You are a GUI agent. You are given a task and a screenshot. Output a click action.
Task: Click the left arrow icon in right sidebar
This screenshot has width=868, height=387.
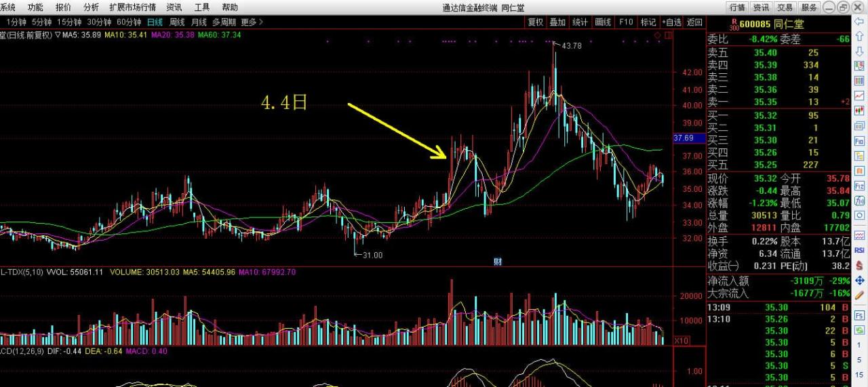(x=859, y=21)
